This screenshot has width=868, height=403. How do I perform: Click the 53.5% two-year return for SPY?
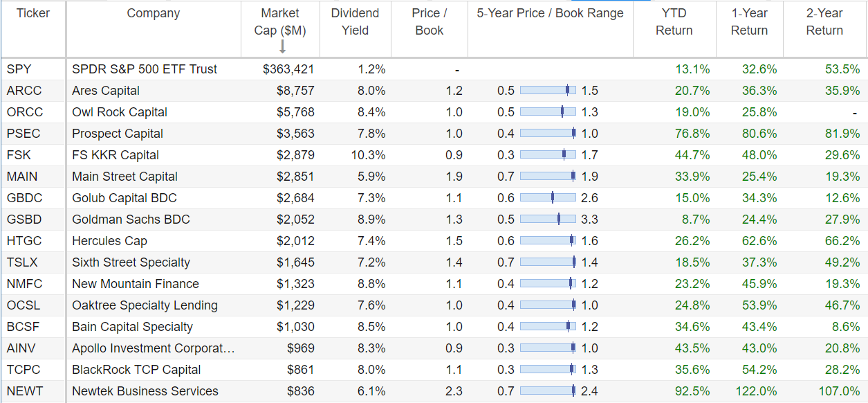(x=842, y=69)
